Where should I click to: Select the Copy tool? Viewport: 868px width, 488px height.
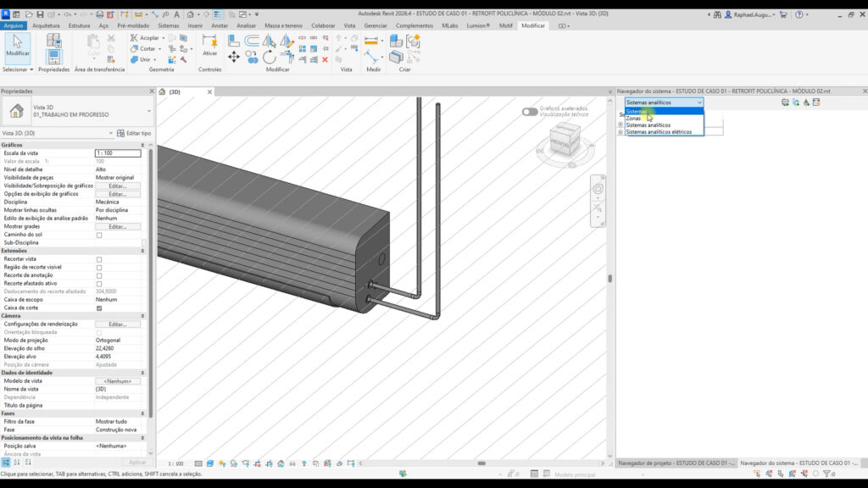tap(252, 57)
